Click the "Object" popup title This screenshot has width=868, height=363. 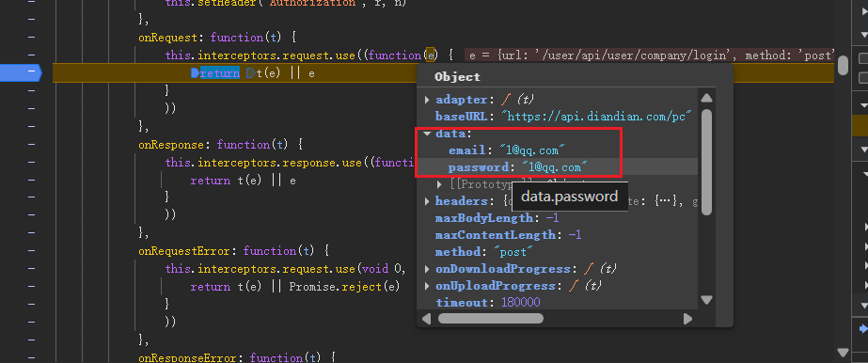click(457, 77)
